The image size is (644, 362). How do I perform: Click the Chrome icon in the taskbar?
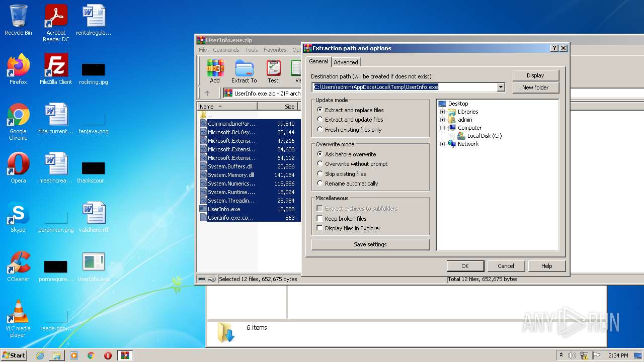91,355
